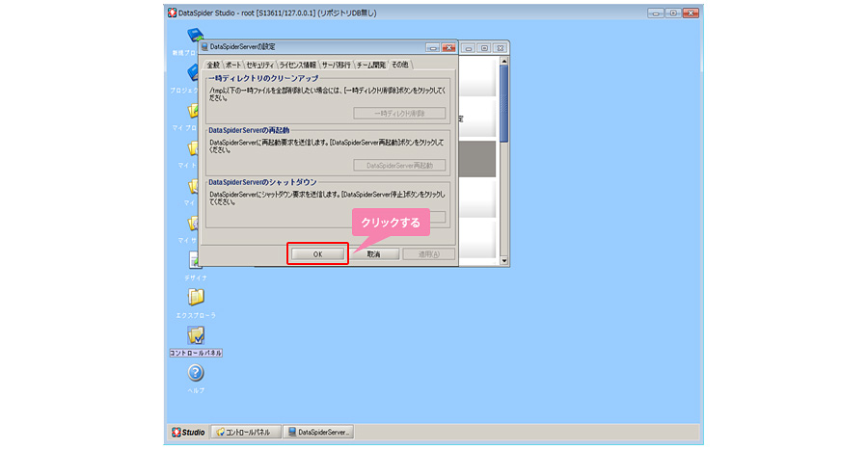Switch to the 全般 tab

(213, 65)
